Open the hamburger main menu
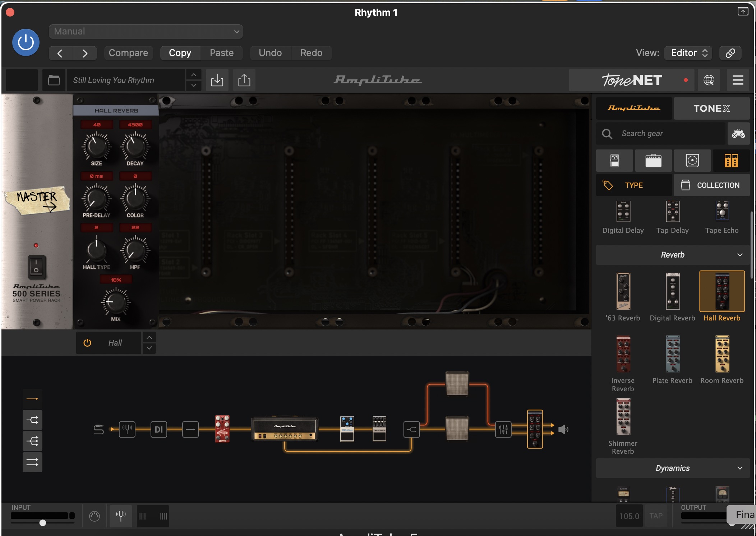The width and height of the screenshot is (756, 536). 738,80
